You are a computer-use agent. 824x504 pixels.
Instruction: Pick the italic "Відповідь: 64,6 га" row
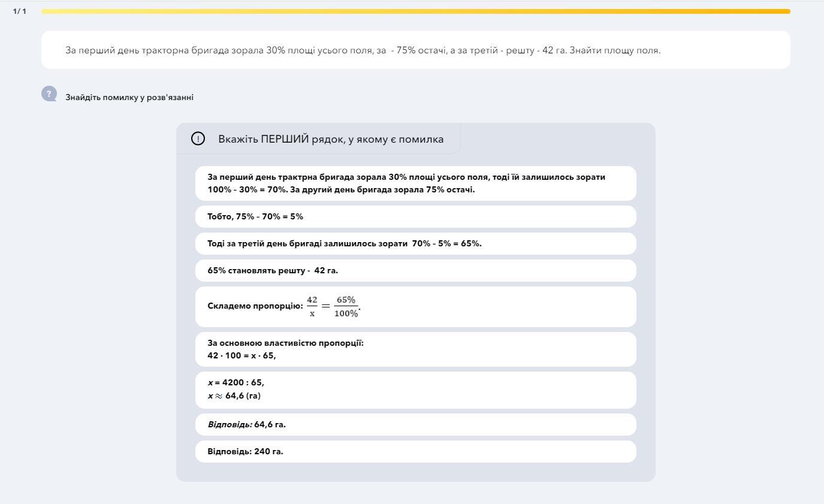[415, 424]
